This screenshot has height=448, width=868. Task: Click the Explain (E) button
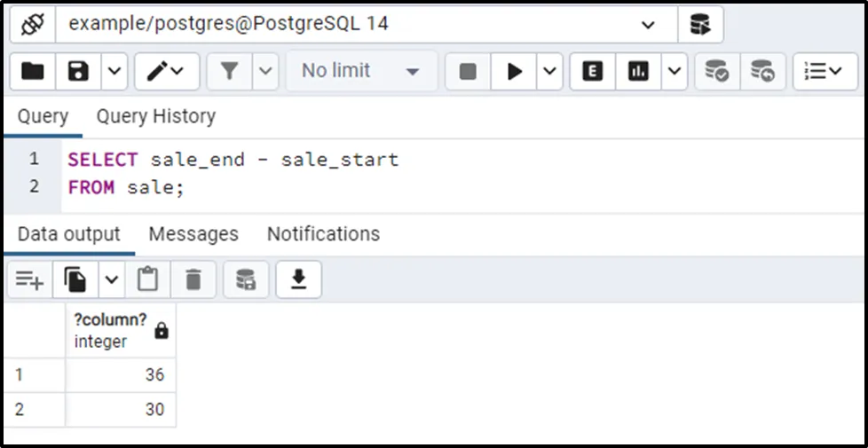point(593,72)
